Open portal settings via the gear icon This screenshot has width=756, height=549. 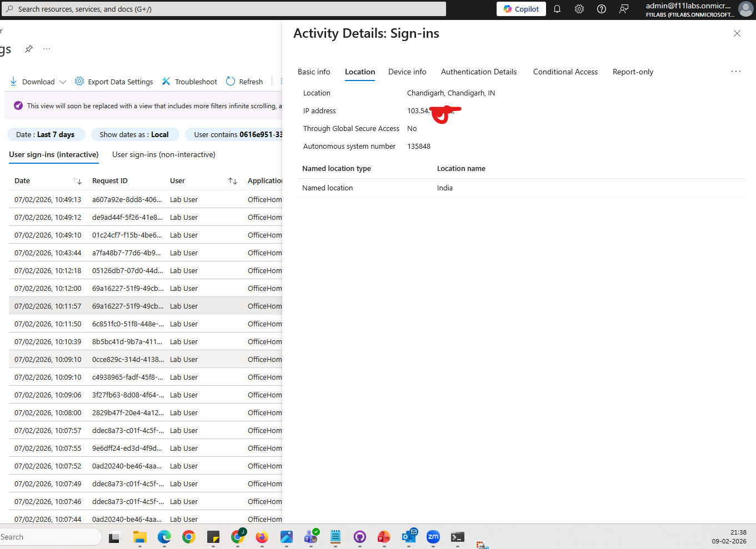point(579,9)
